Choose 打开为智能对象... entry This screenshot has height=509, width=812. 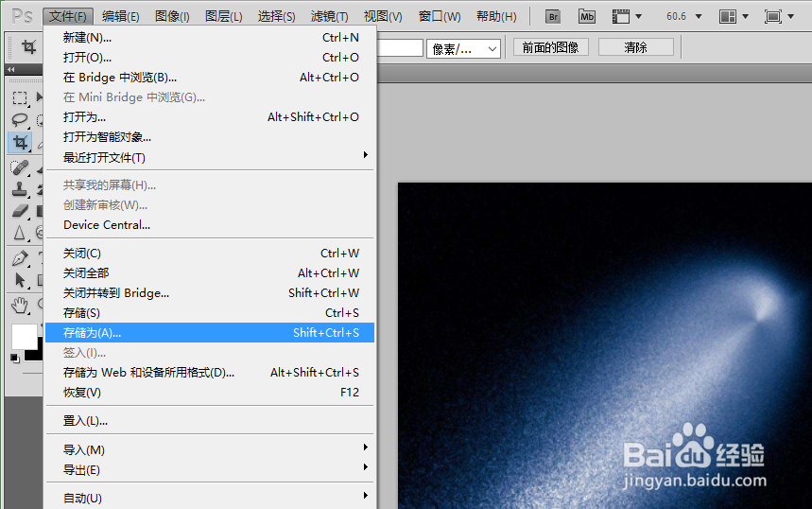point(210,137)
